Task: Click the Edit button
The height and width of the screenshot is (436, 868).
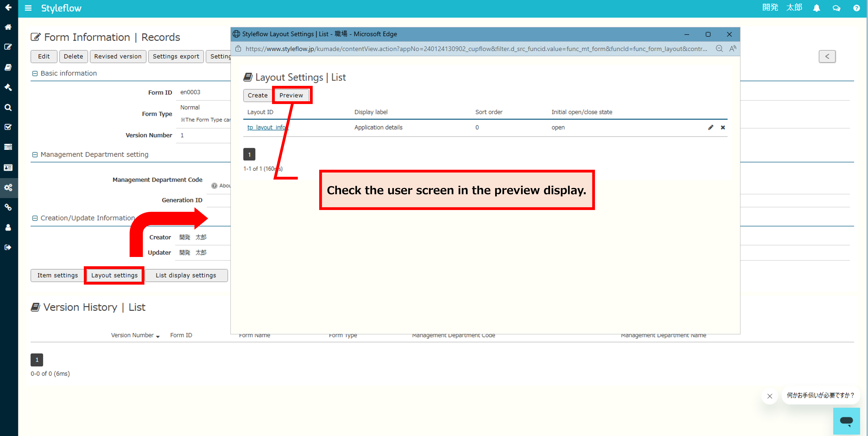Action: (x=44, y=56)
